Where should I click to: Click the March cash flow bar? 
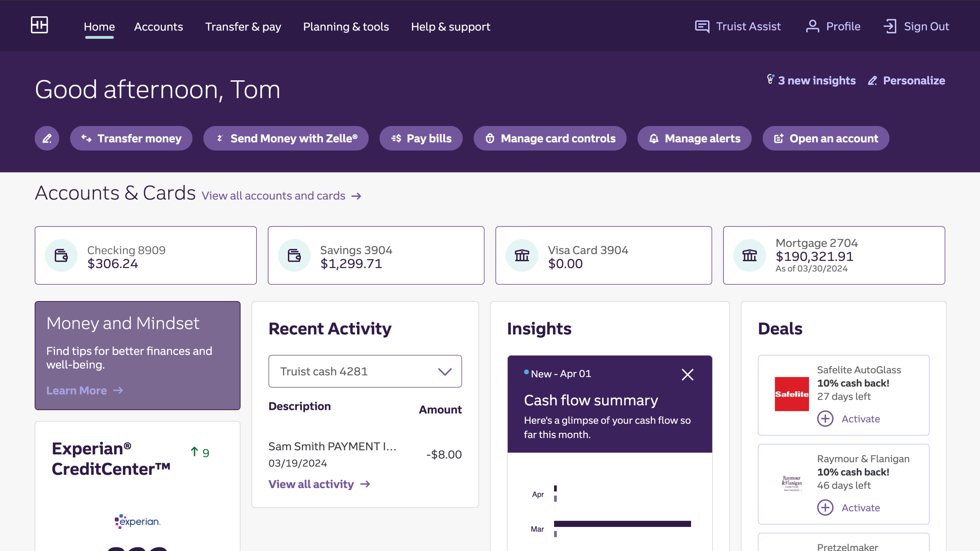point(622,524)
